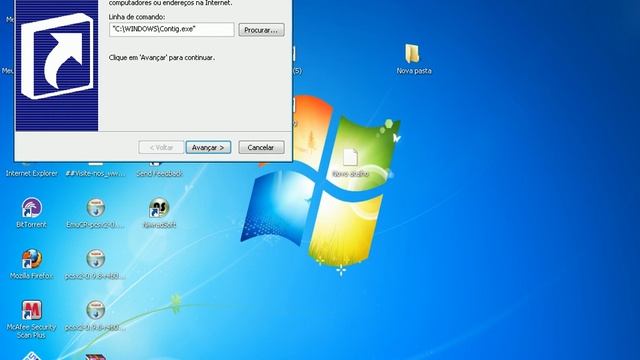Click the Send Feedback desktop label

159,173
